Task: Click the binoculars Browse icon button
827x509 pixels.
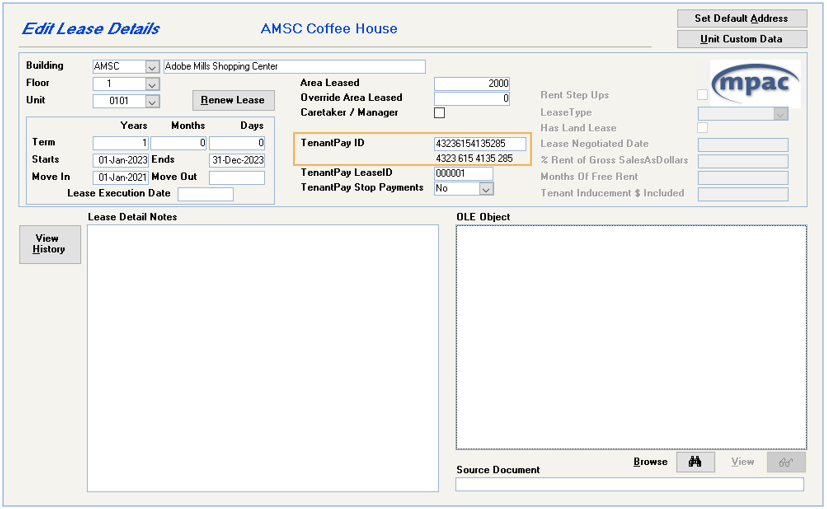Action: (x=695, y=462)
